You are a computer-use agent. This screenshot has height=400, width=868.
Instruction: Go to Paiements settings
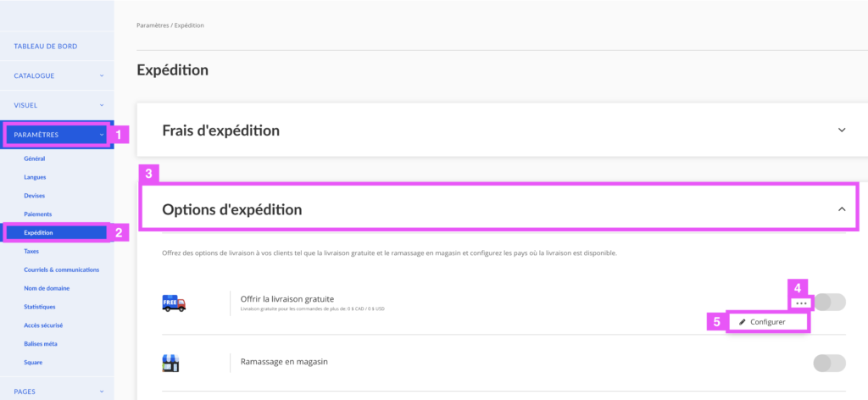37,214
